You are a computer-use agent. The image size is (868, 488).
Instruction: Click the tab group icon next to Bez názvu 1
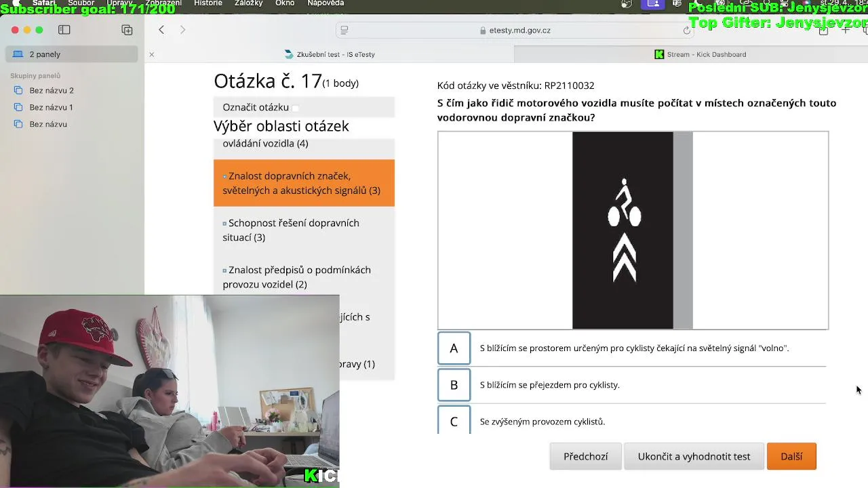(x=18, y=107)
